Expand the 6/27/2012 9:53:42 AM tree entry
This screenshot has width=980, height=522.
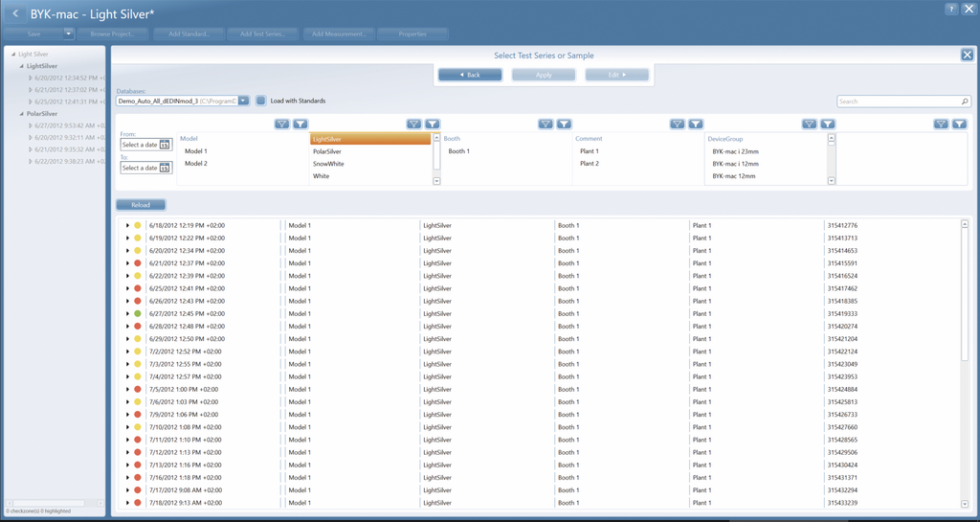point(30,125)
